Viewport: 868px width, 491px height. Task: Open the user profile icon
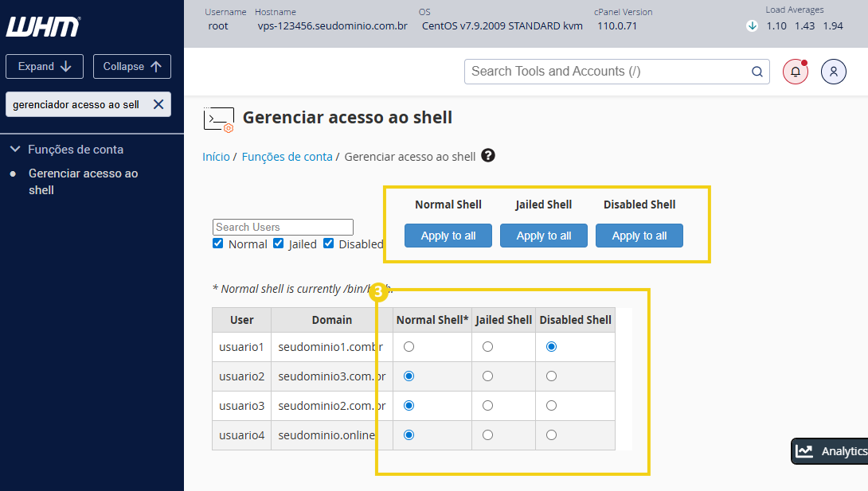834,72
